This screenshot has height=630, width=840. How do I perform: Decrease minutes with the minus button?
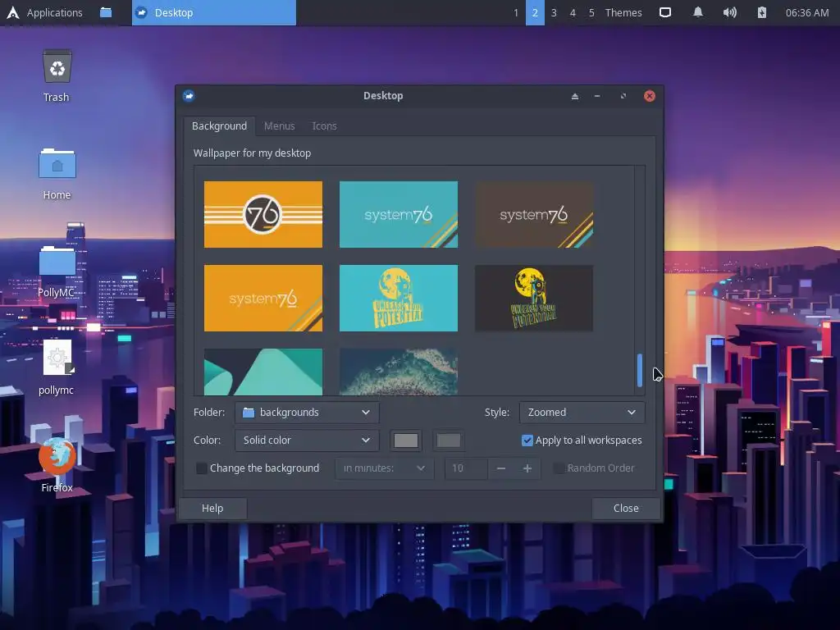click(501, 468)
